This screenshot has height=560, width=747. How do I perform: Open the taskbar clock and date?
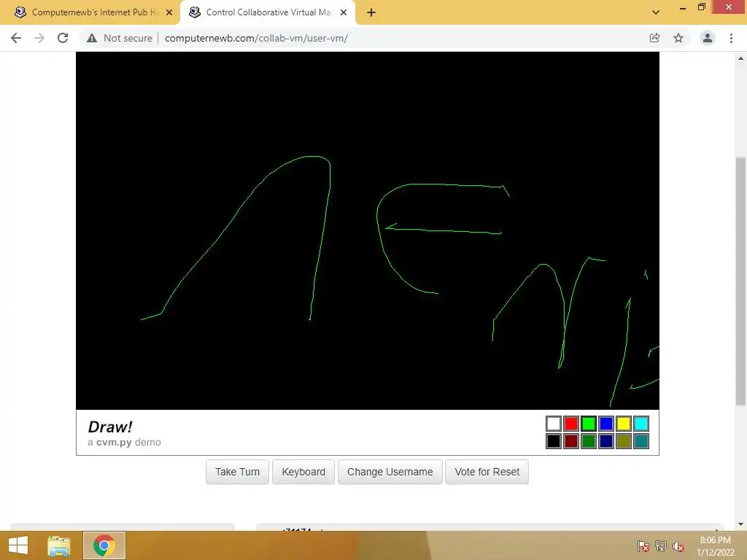click(x=715, y=546)
